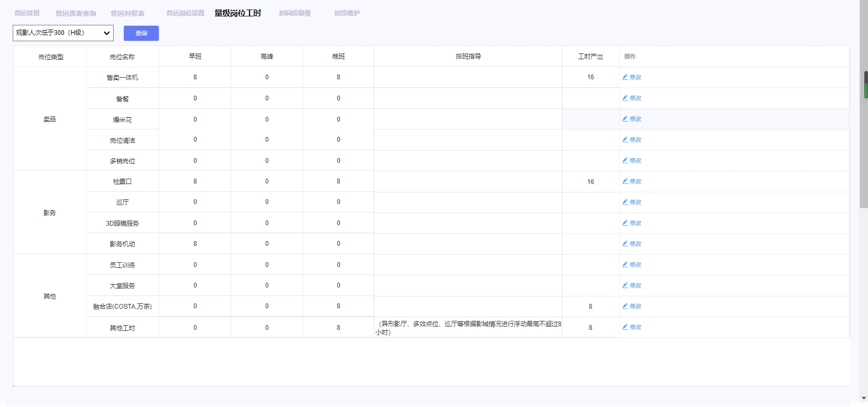Screen dimensions: 868x407
Task: Click the 融合店(COSTA,万茶) position name
Action: click(x=122, y=306)
